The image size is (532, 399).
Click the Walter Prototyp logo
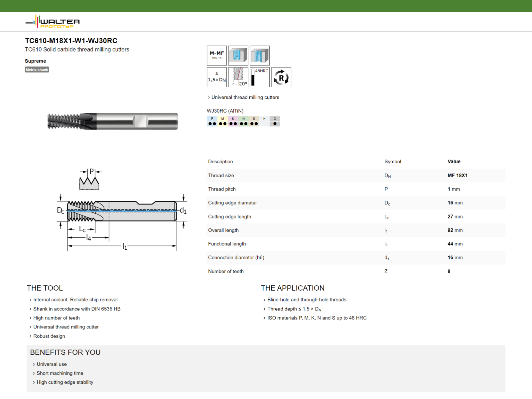pos(53,22)
